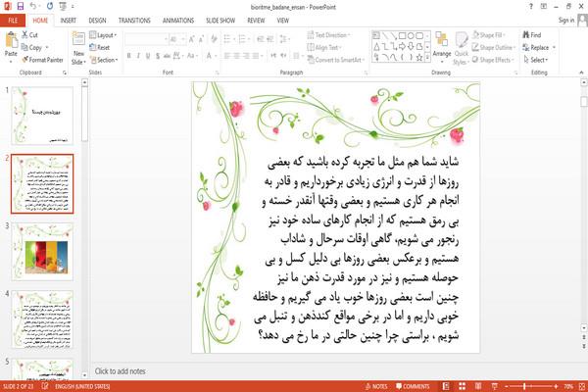
Task: Click the Copy command
Action: (x=31, y=47)
